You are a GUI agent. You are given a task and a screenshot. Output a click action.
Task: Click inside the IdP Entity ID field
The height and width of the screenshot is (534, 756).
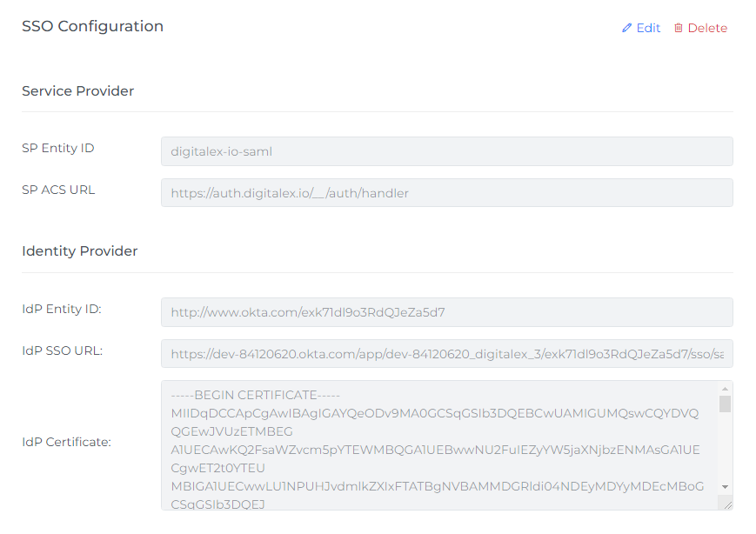point(446,312)
